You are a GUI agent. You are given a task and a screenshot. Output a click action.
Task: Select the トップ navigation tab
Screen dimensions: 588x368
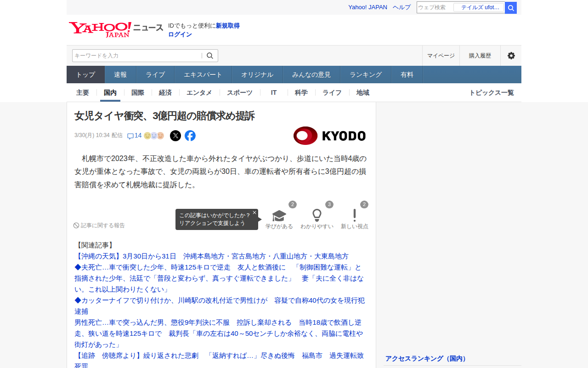(x=86, y=75)
